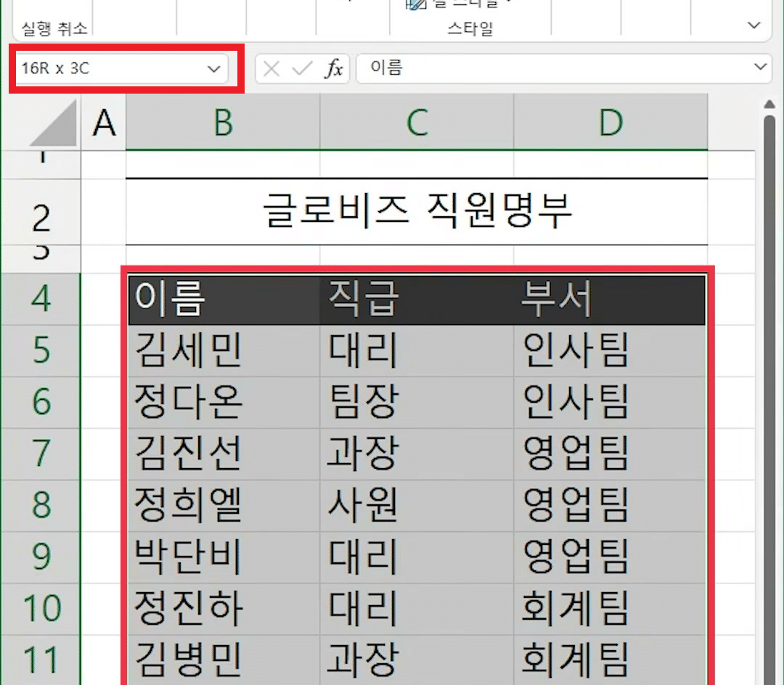The height and width of the screenshot is (685, 784).
Task: Click the 직급 header cell
Action: click(417, 299)
